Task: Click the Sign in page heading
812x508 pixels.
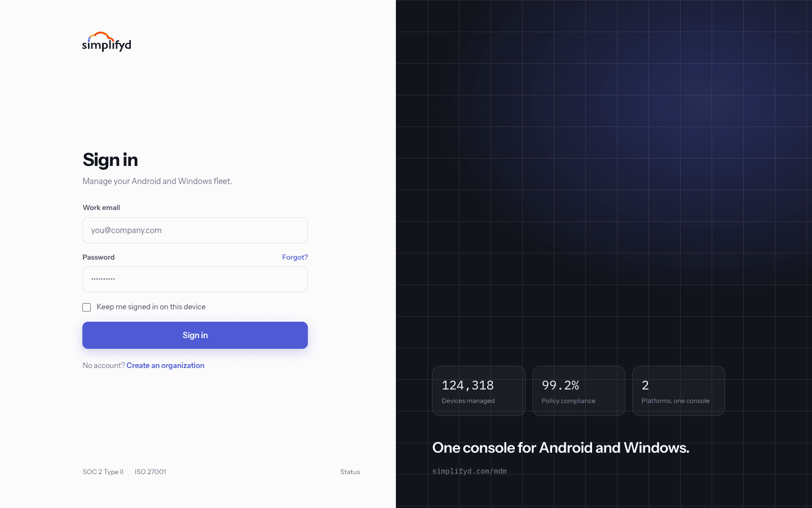Action: click(111, 160)
